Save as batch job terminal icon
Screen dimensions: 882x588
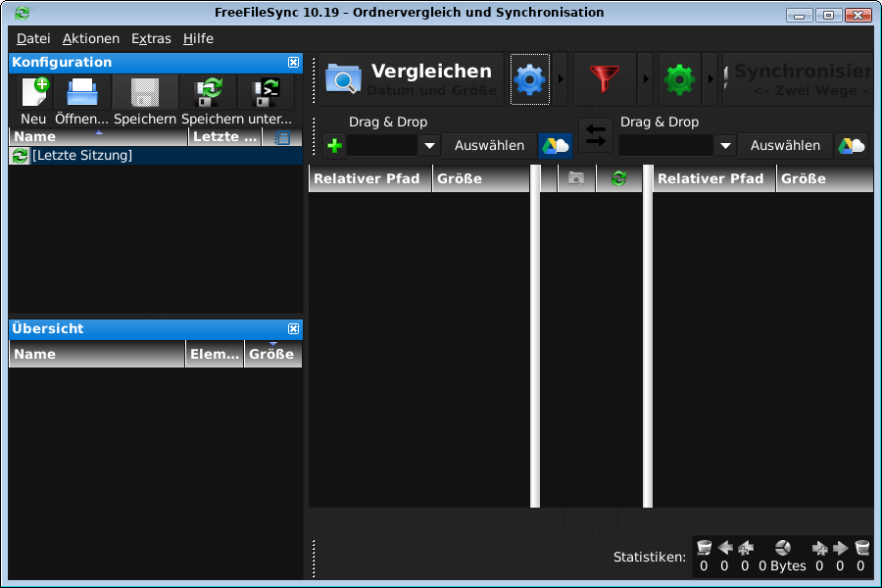pyautogui.click(x=266, y=93)
